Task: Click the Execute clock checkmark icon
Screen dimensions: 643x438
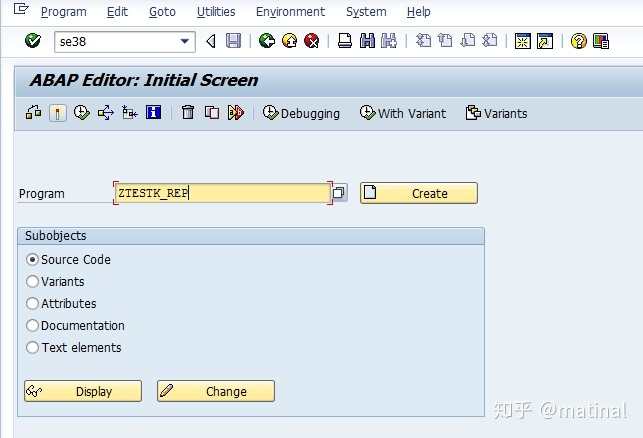Action: tap(82, 112)
